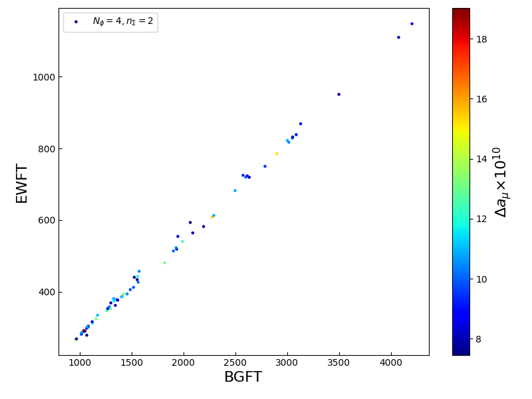Viewport: 532px width, 399px height.
Task: Click colorbar tick label 8
Action: (x=478, y=339)
